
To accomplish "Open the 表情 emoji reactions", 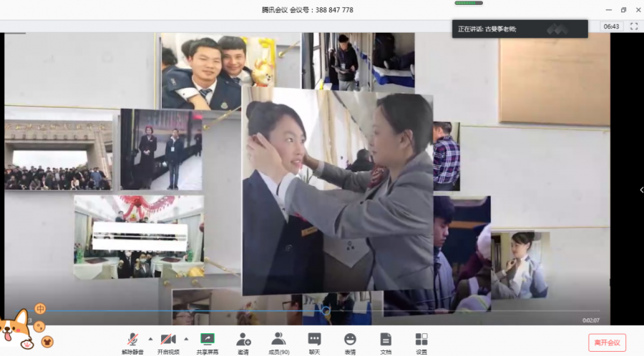I will pos(350,342).
